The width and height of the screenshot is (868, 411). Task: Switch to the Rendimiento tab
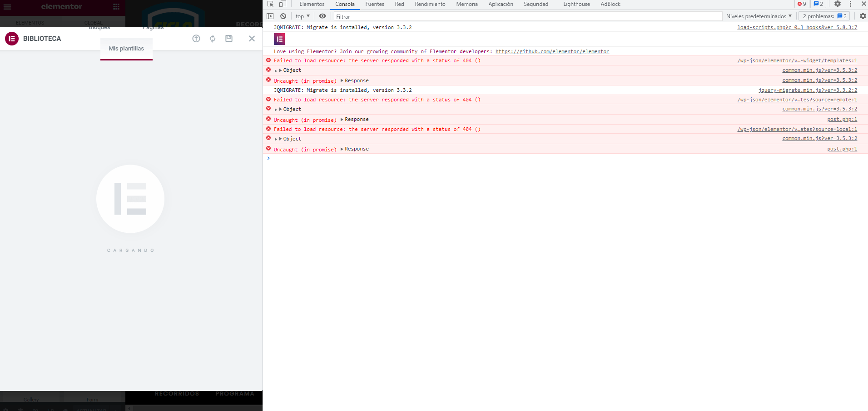coord(430,4)
